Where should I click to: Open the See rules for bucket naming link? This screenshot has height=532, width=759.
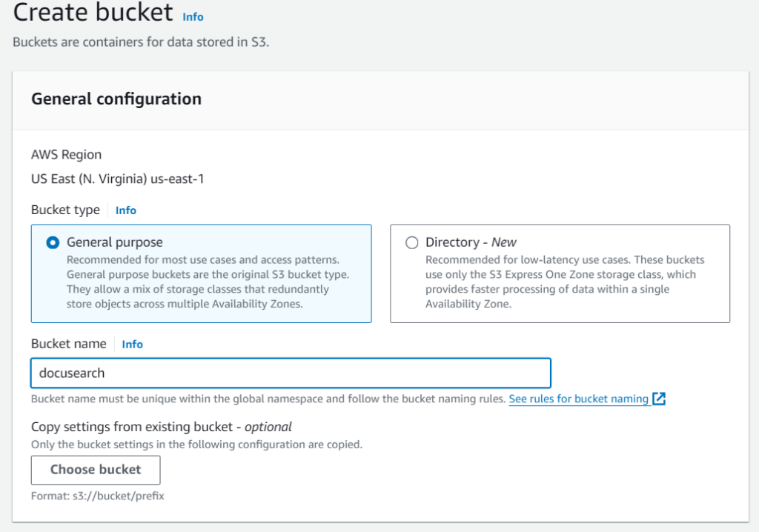point(578,399)
